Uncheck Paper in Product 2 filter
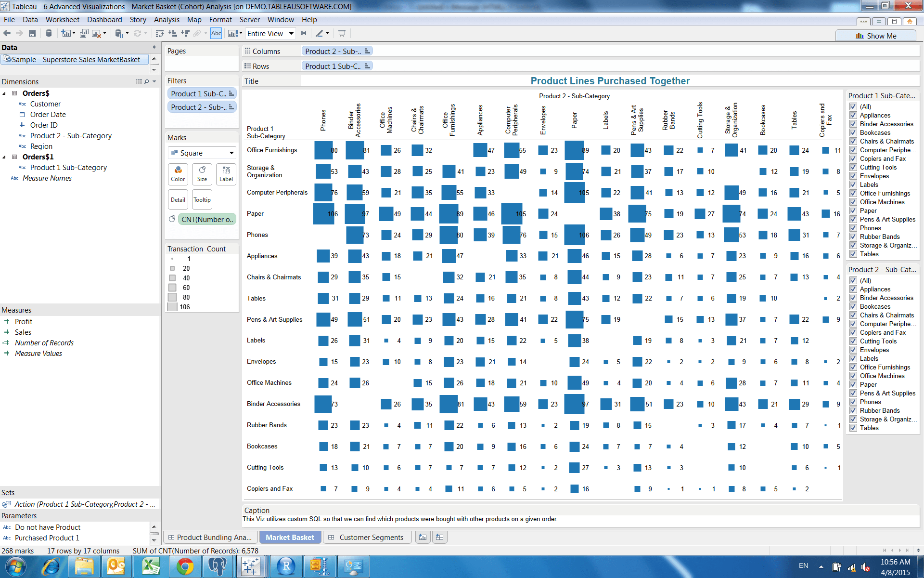This screenshot has width=924, height=578. [x=853, y=384]
